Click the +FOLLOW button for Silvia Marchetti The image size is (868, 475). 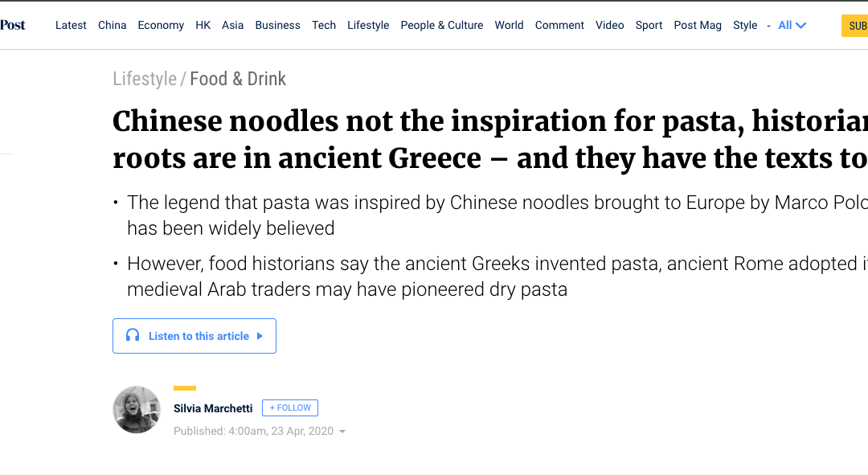pos(289,407)
